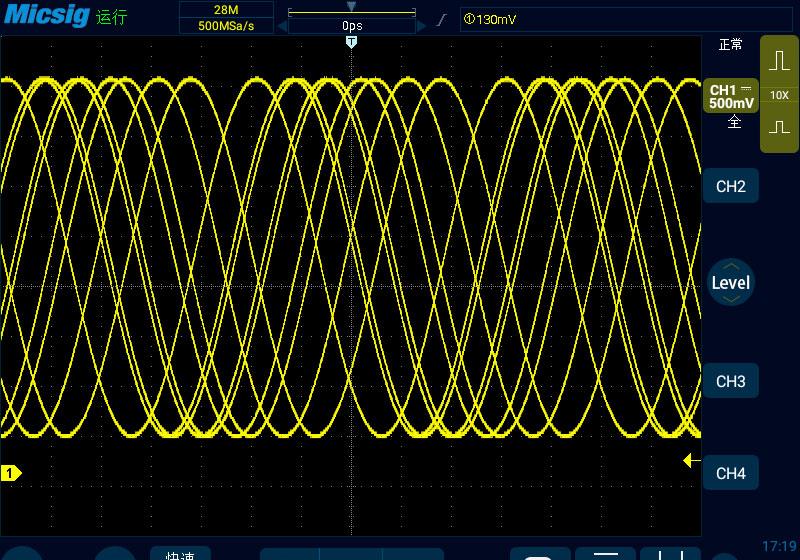Click the right arrow beside the delay readout

[421, 26]
